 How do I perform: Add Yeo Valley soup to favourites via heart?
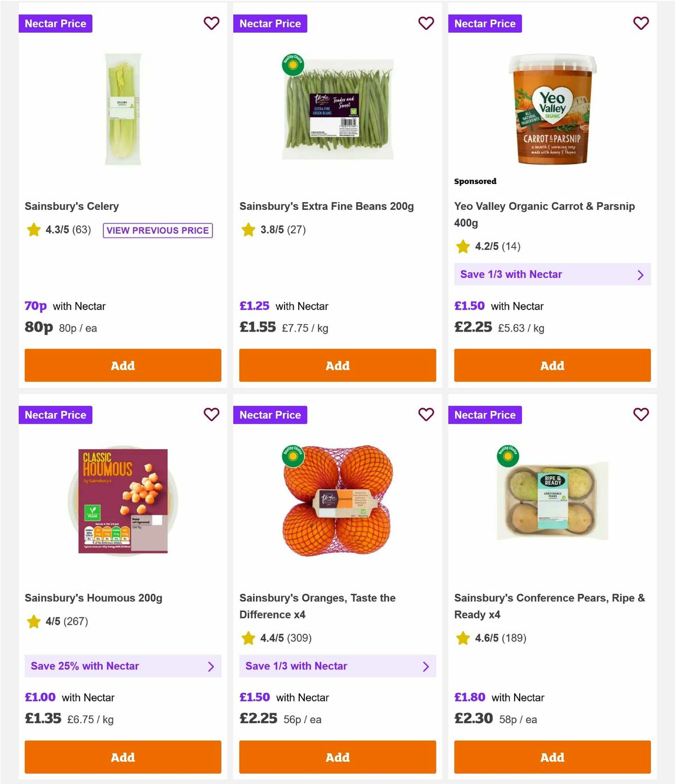coord(641,24)
